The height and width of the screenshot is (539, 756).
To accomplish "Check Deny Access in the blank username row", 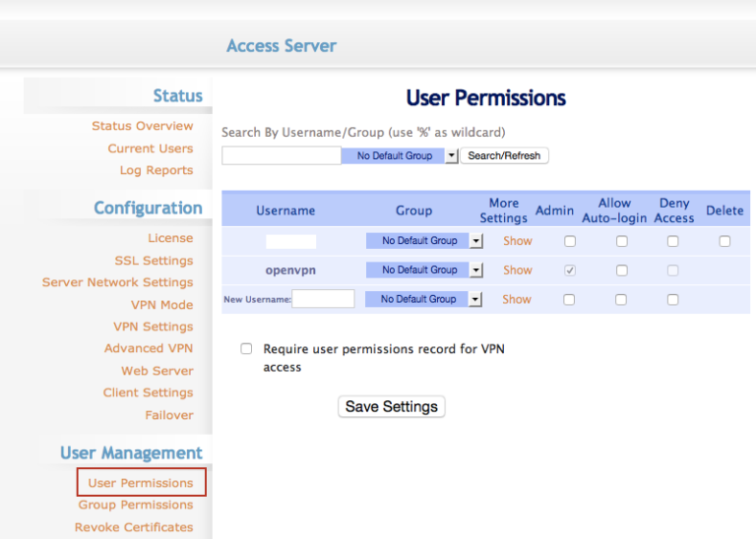I will coord(673,241).
